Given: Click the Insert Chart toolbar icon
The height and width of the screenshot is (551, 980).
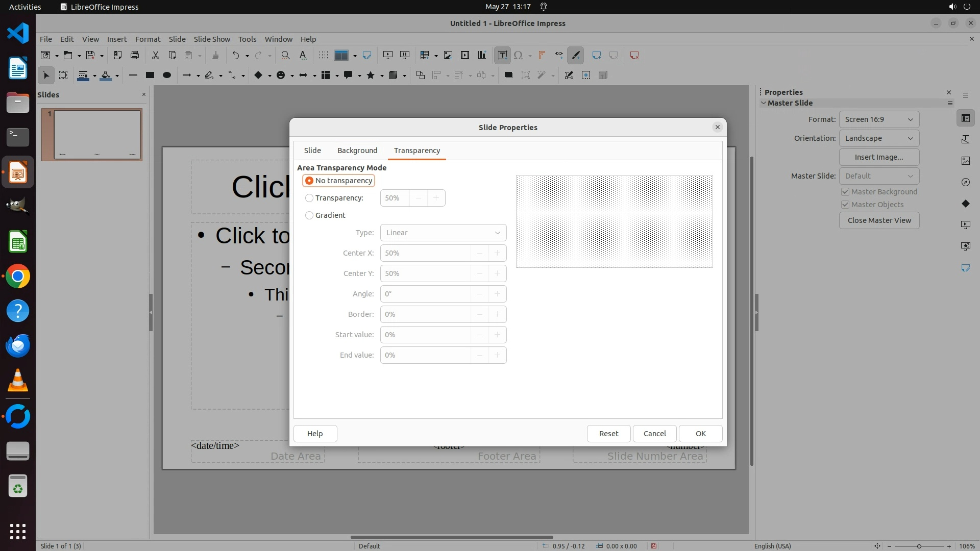Looking at the screenshot, I should [x=482, y=55].
